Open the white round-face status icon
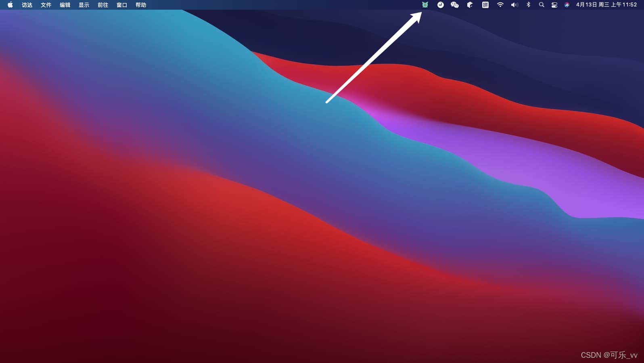644x363 pixels. point(440,5)
